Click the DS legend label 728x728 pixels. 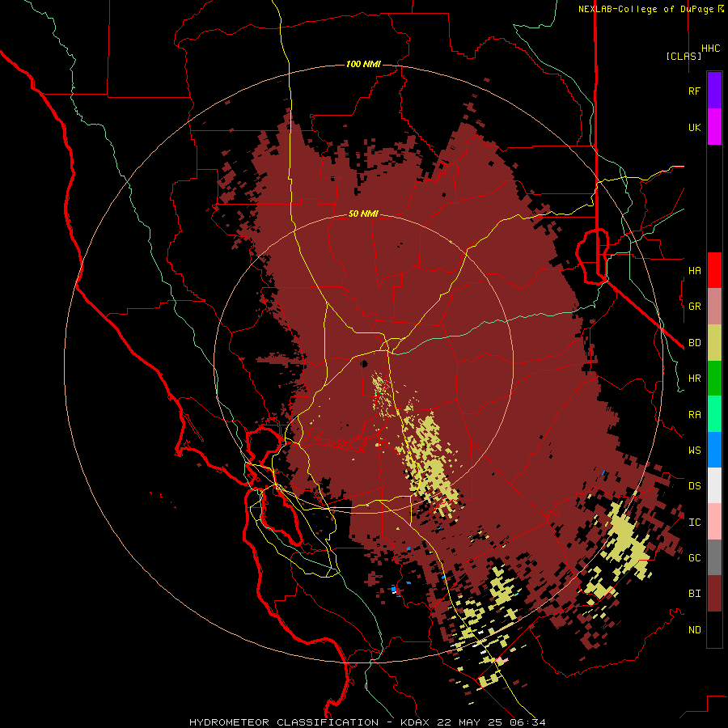[694, 486]
